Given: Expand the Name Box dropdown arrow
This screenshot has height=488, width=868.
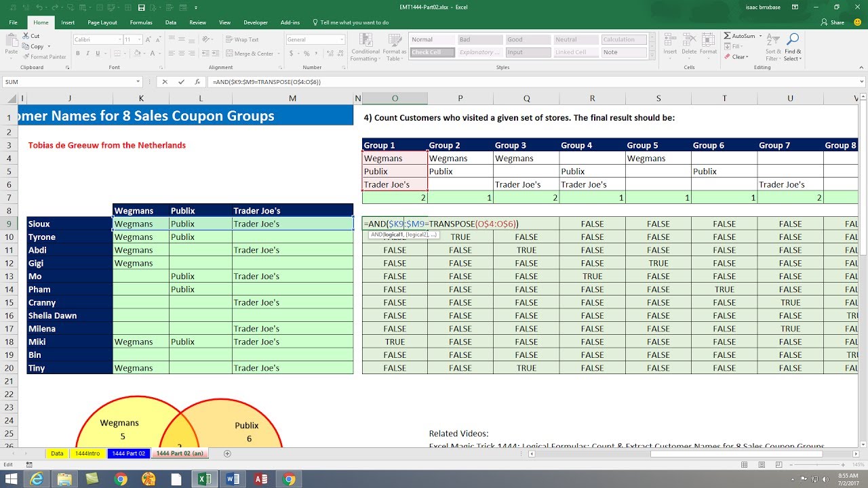Looking at the screenshot, I should (138, 82).
